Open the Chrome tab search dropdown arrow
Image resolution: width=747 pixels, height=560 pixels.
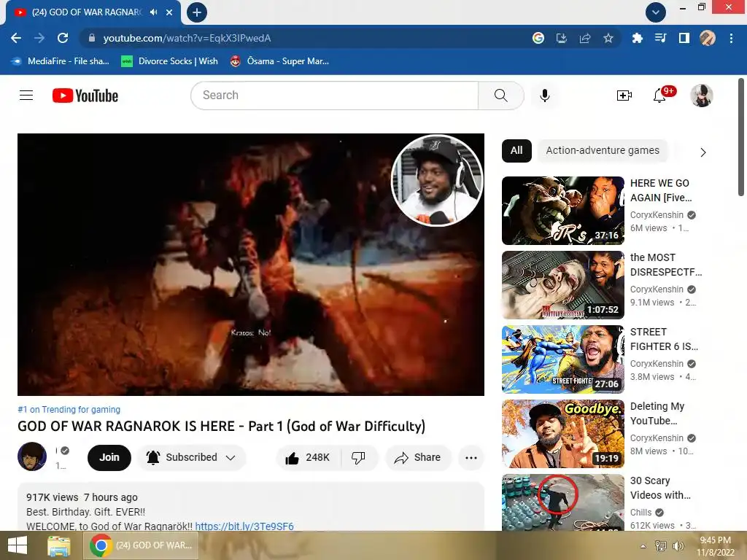(x=656, y=12)
